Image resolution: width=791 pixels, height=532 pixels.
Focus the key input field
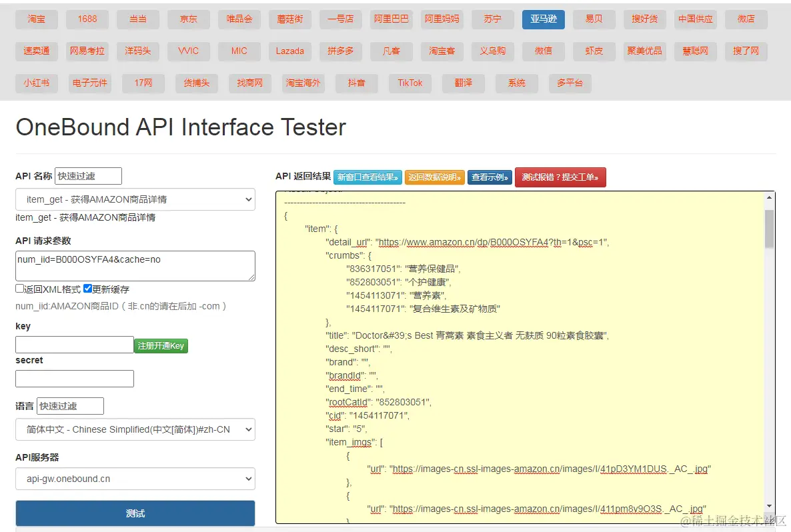click(75, 345)
